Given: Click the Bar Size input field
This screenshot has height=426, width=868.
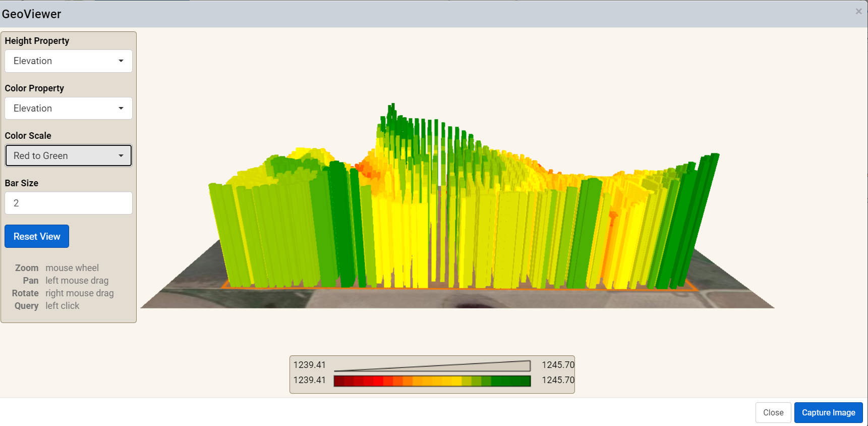Looking at the screenshot, I should [69, 203].
